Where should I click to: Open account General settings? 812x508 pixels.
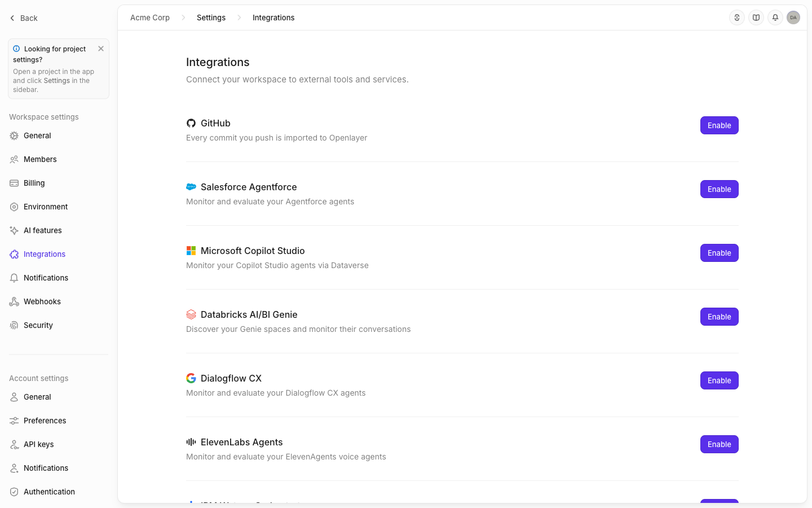click(59, 397)
